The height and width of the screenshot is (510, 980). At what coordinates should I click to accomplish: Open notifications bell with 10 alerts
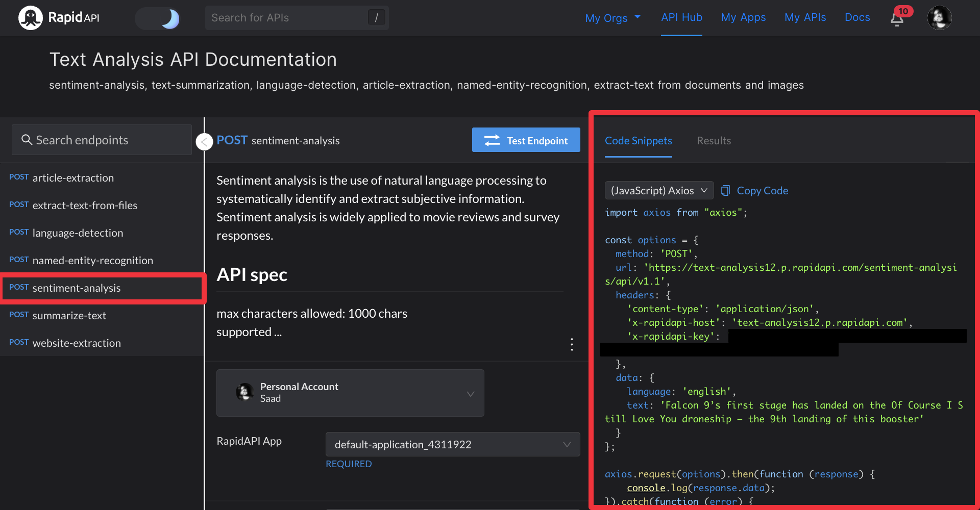pyautogui.click(x=898, y=18)
